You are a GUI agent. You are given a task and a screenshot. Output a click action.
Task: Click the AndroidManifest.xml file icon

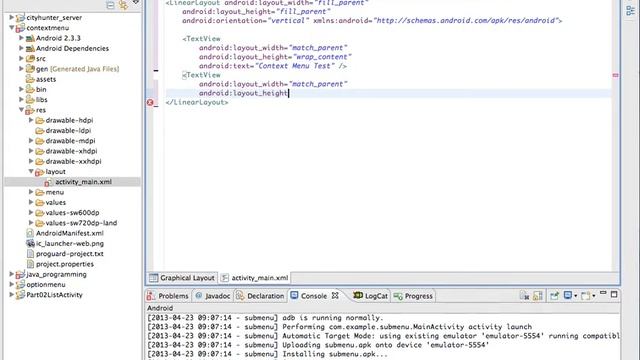[x=30, y=233]
